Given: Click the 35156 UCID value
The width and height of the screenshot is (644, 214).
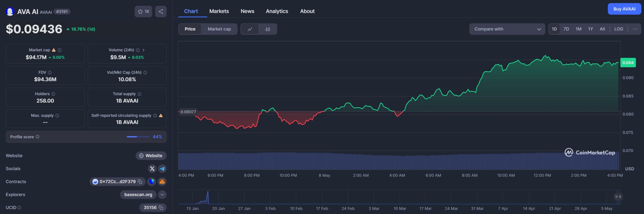Looking at the screenshot, I should [150, 208].
